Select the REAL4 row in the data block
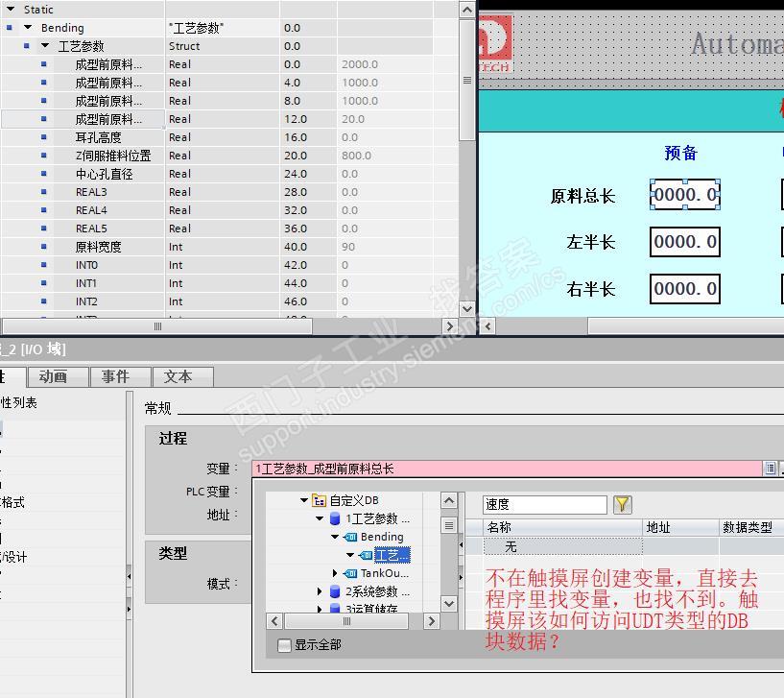 (230, 210)
